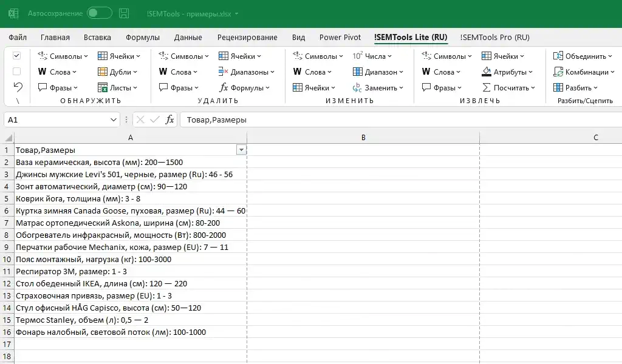
Task: Select the !SEMTools Pro (RU) tab
Action: [494, 37]
